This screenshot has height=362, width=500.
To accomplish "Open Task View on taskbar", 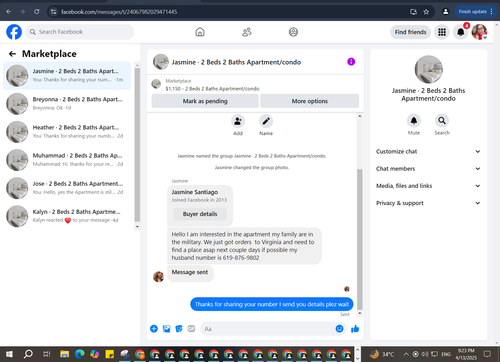I will coord(47,354).
